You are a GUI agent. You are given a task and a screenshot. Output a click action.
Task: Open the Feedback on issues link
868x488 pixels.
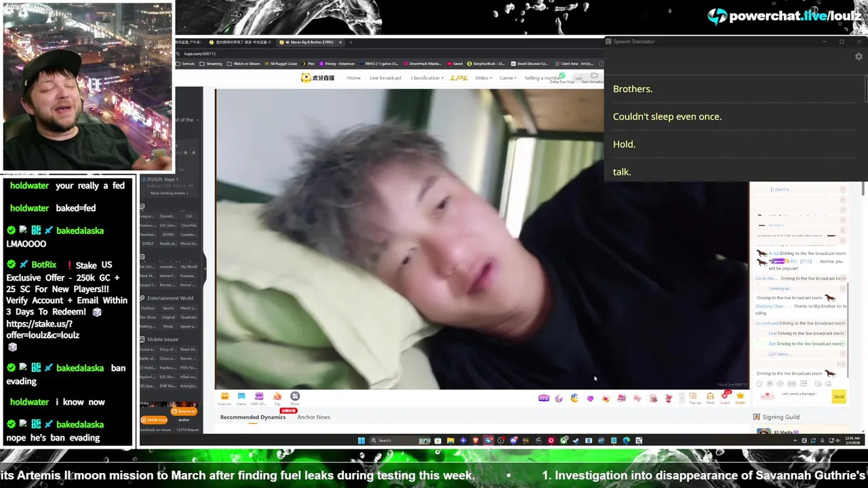click(x=156, y=430)
